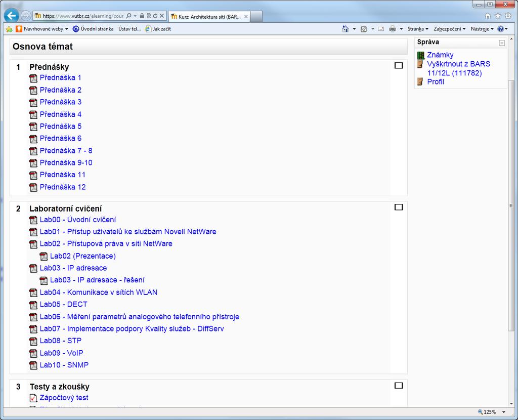Open zoom level dropdown next to 125%

[x=504, y=412]
